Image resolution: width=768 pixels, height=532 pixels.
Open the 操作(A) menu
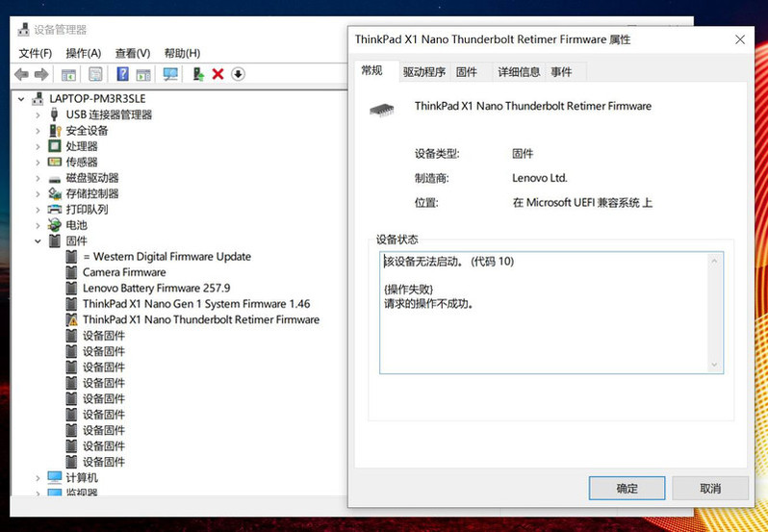pos(84,53)
